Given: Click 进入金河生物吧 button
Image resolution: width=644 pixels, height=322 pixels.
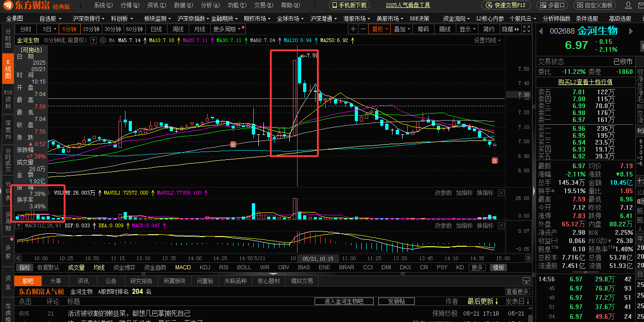Looking at the screenshot, I should pos(344,301).
